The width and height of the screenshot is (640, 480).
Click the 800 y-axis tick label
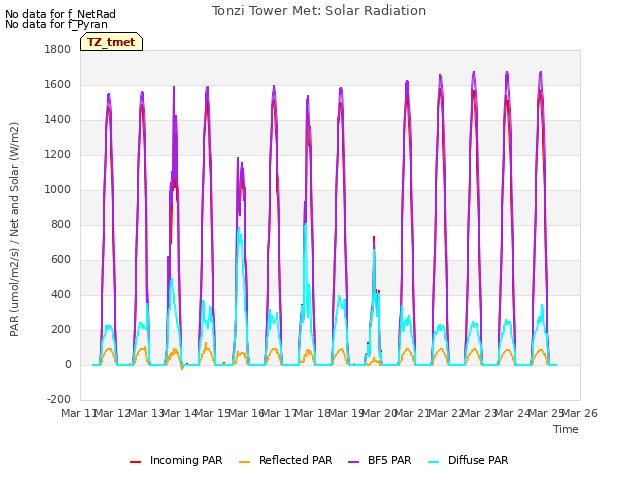tap(60, 224)
